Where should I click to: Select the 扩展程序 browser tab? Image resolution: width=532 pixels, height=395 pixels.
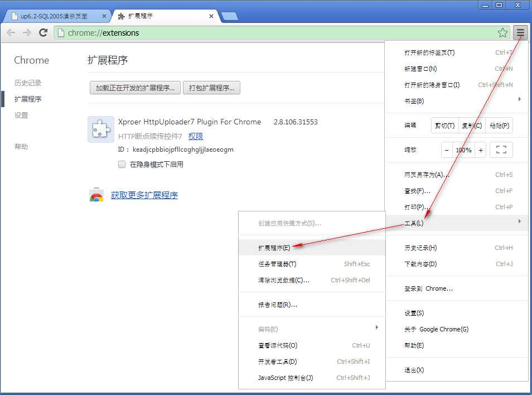166,16
